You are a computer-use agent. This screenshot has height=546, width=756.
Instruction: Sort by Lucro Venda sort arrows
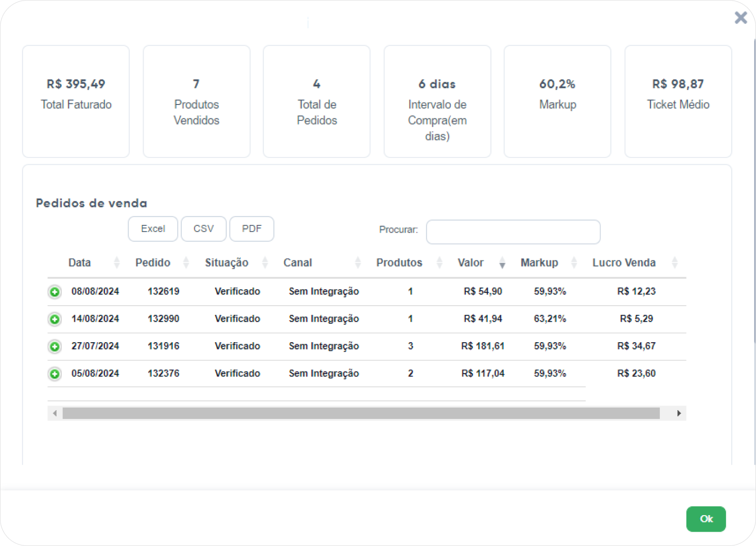tap(675, 262)
